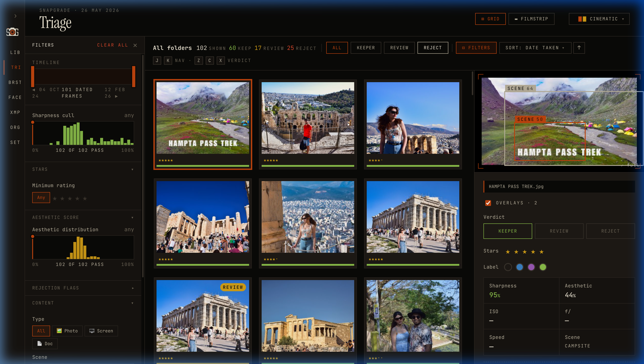Click the SnapGrade camera logo icon
Image resolution: width=644 pixels, height=364 pixels.
[x=12, y=32]
